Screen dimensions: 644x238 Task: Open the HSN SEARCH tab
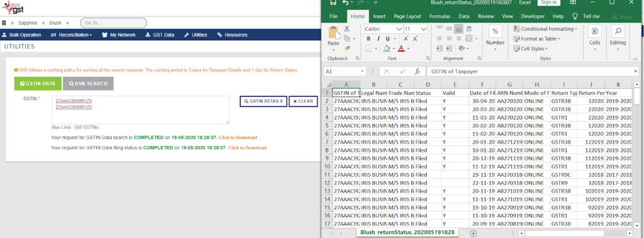[88, 84]
